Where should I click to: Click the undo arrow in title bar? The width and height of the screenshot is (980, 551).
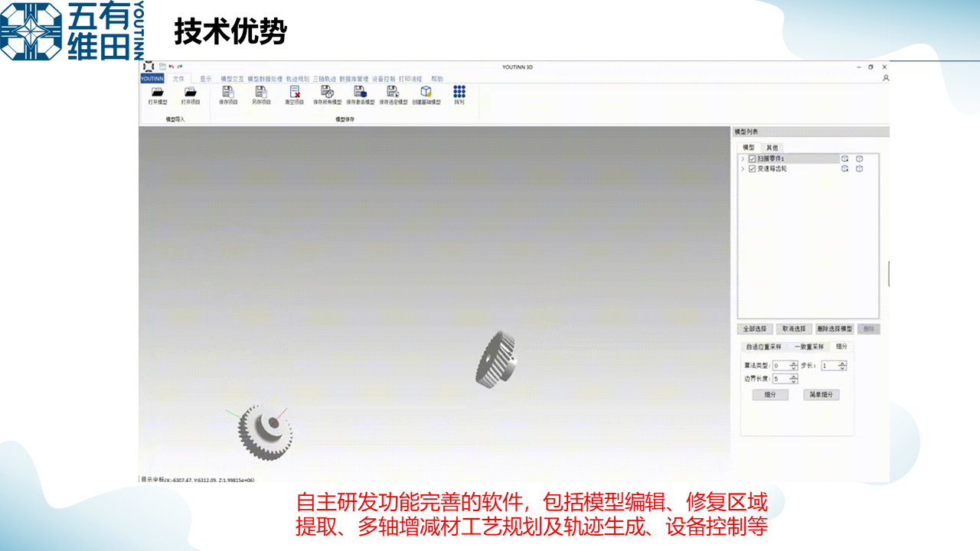coord(171,67)
